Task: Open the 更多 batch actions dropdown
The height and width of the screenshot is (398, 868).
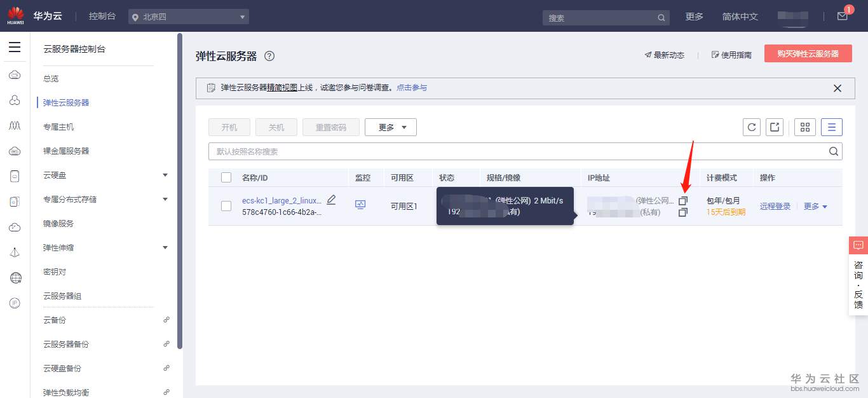Action: [x=390, y=127]
